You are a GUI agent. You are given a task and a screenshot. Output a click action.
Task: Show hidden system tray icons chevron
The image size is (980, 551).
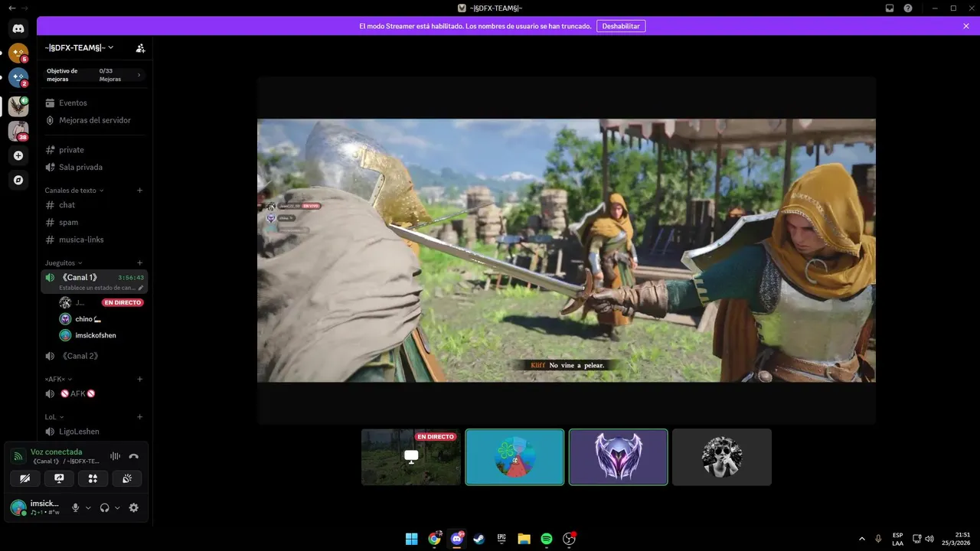(x=862, y=539)
